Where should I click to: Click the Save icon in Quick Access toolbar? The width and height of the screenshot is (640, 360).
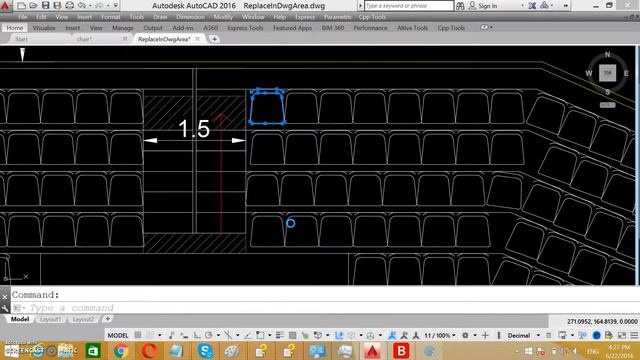pos(46,6)
